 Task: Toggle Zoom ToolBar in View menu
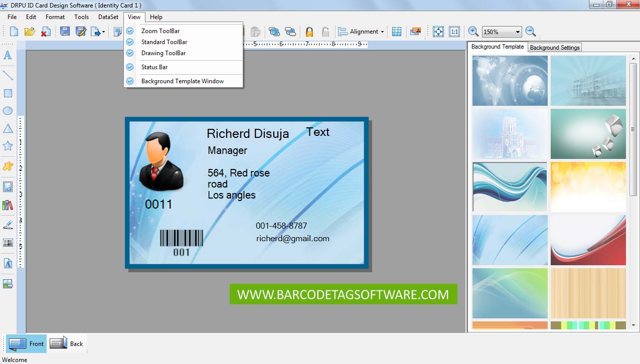[184, 31]
